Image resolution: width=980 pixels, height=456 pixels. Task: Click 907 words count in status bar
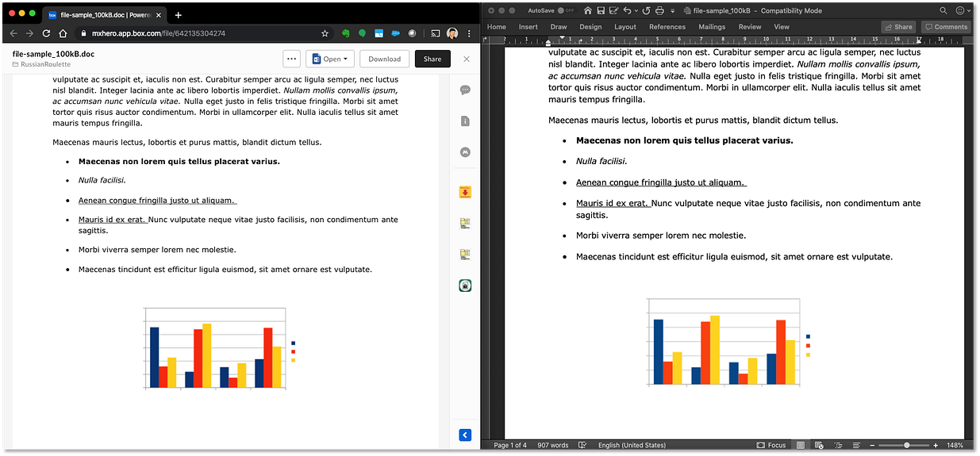[553, 446]
